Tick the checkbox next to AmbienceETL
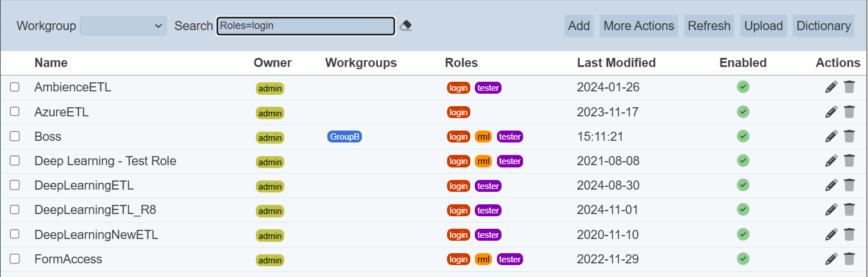Image resolution: width=868 pixels, height=277 pixels. [15, 87]
